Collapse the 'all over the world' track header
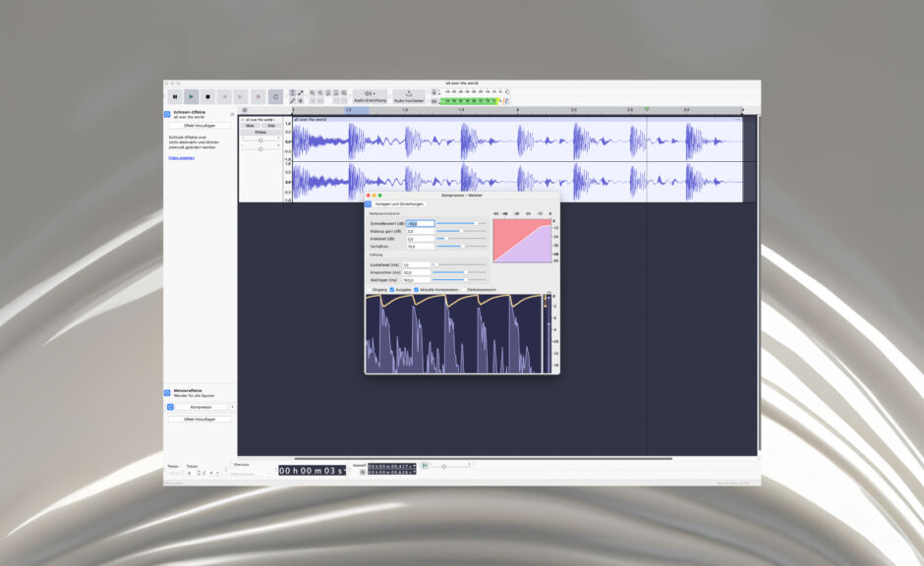 click(244, 118)
